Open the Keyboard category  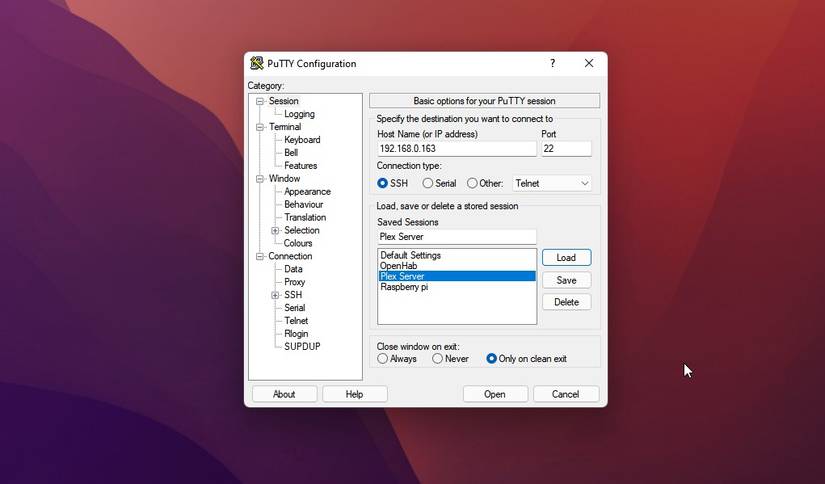302,140
